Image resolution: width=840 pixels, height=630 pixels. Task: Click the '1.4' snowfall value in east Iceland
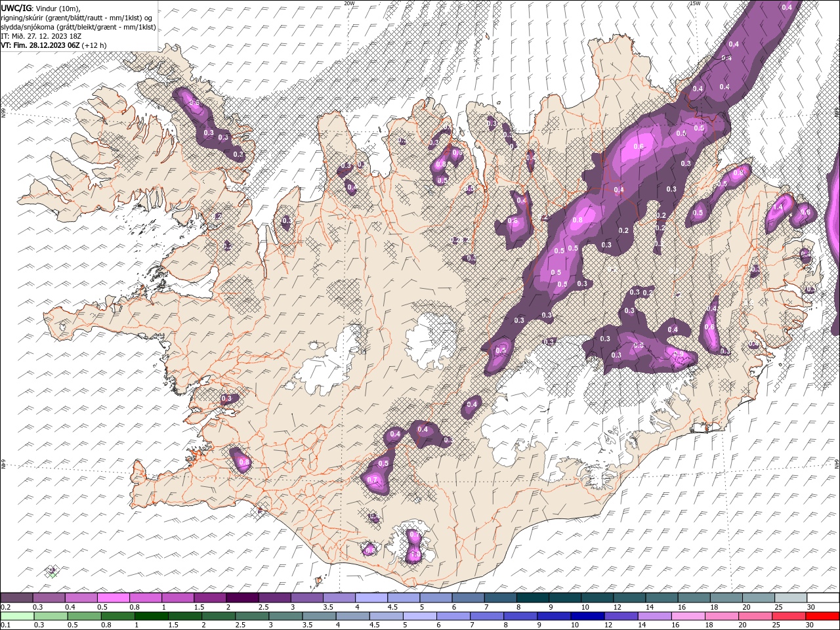(x=778, y=207)
